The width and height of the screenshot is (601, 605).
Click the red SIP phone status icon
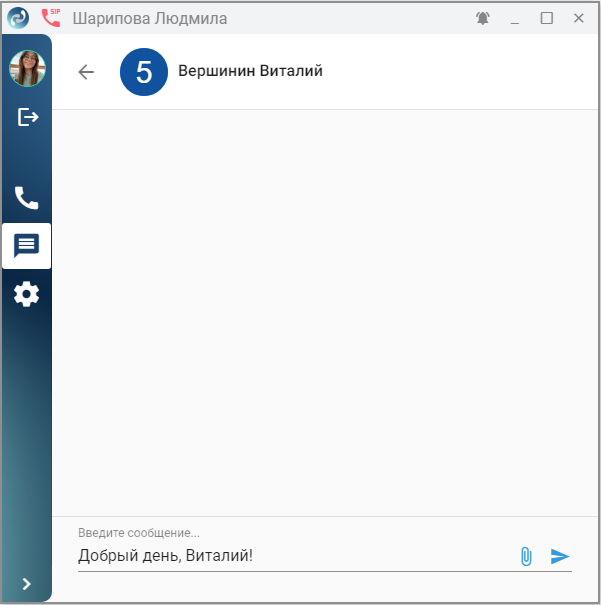point(51,18)
